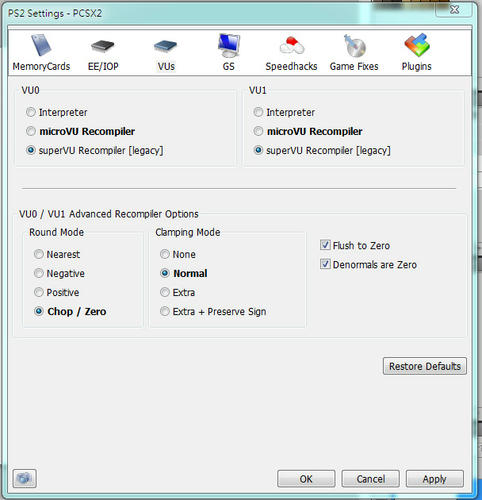Click the Restore Defaults button
This screenshot has width=482, height=500.
click(x=425, y=366)
